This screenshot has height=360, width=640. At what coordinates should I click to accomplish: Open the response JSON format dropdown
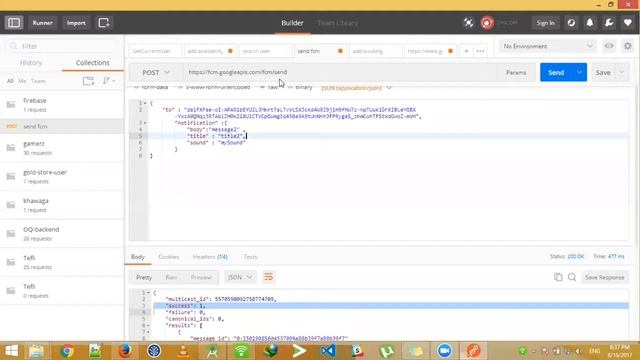click(240, 277)
